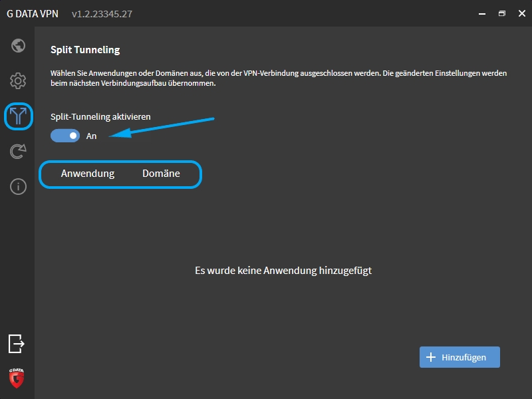Image resolution: width=532 pixels, height=399 pixels.
Task: Click the G DATA VPN title text
Action: tap(33, 14)
